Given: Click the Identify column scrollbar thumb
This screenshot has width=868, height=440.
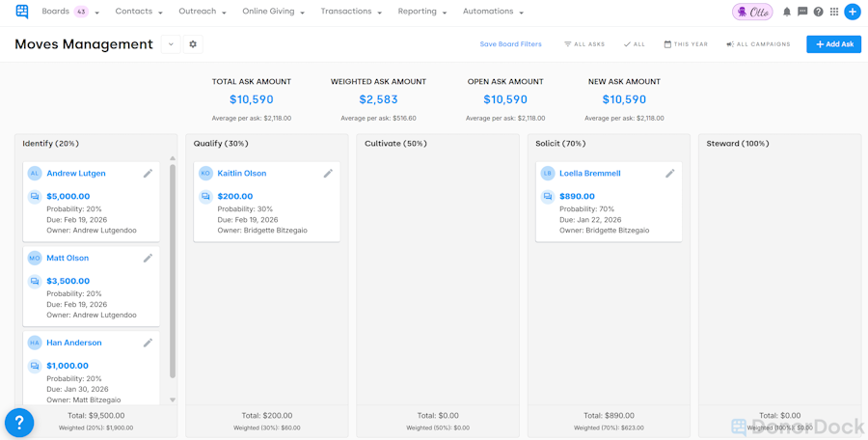Looking at the screenshot, I should coord(173,271).
